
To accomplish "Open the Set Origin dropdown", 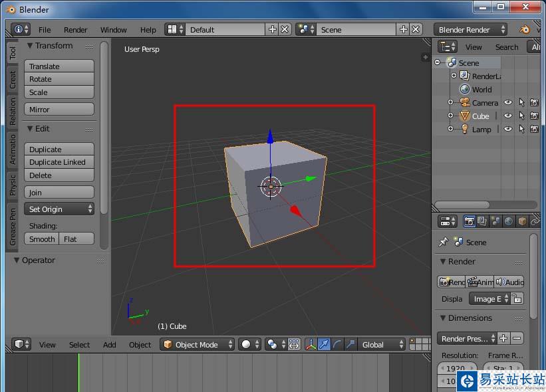I will click(59, 209).
